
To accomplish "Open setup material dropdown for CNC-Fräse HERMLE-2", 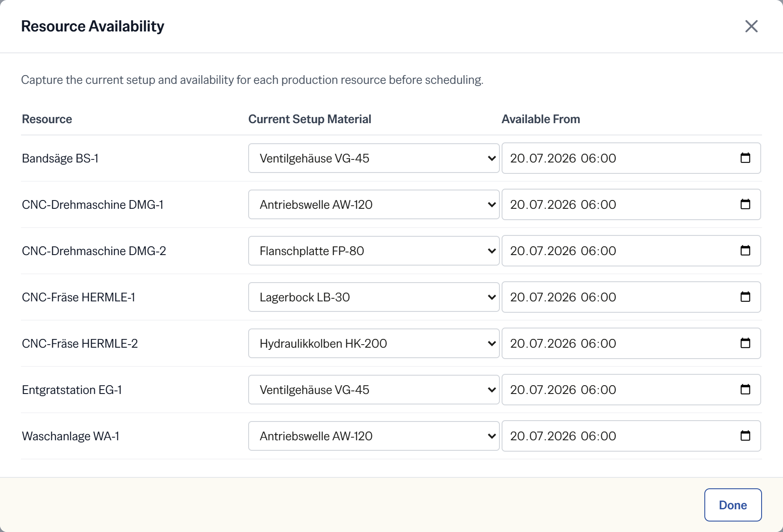I will (374, 343).
